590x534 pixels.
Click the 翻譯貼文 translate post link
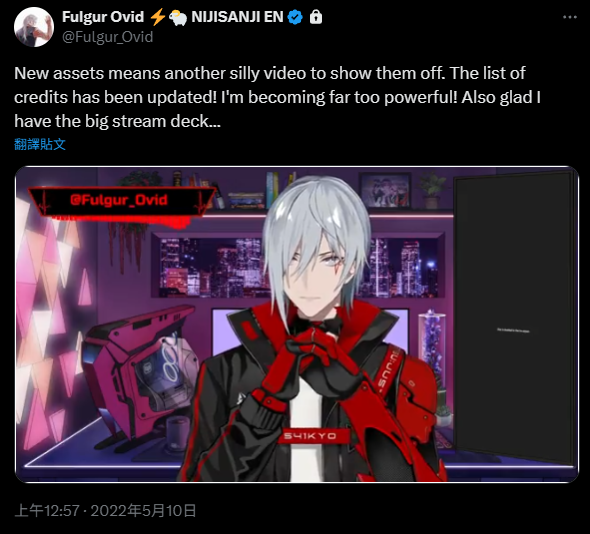pos(40,144)
